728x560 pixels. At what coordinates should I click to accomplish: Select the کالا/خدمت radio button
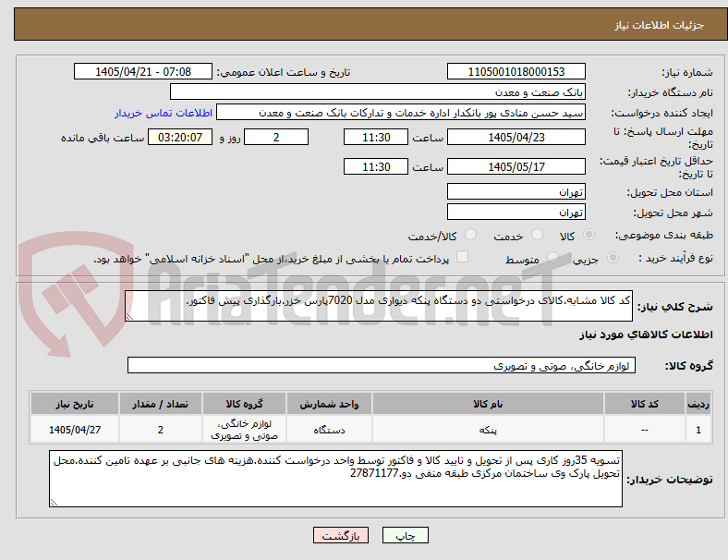pos(471,235)
